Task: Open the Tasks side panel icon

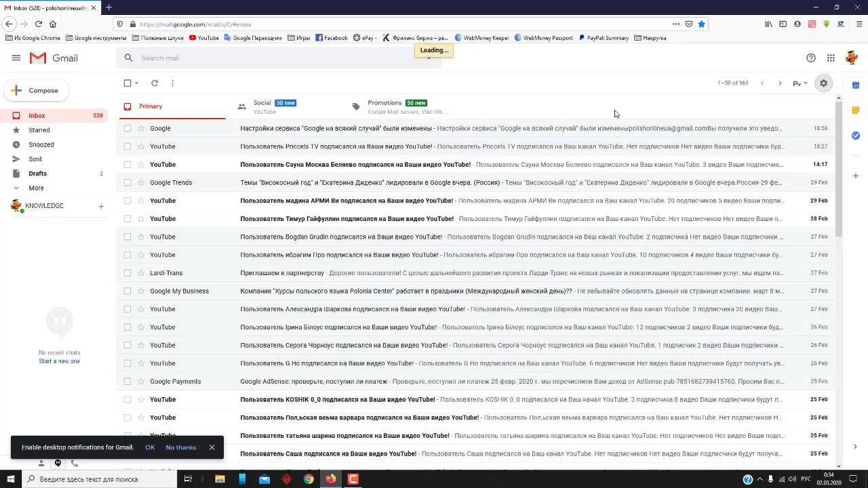Action: [x=856, y=136]
